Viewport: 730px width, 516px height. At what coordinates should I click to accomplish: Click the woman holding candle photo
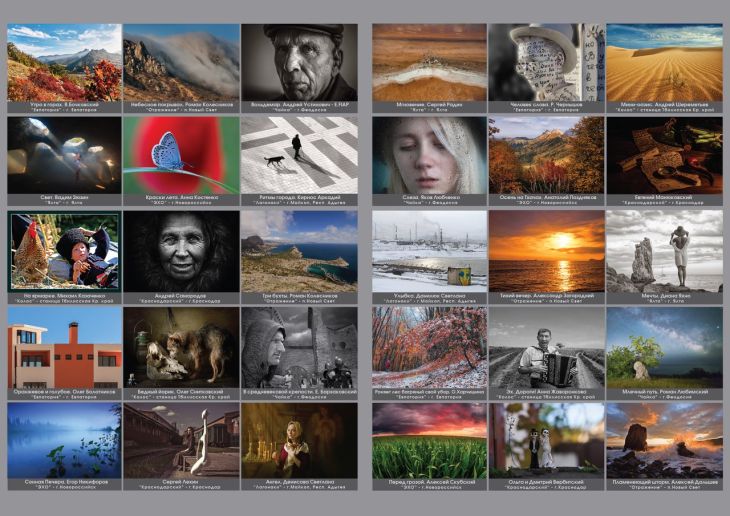298,440
